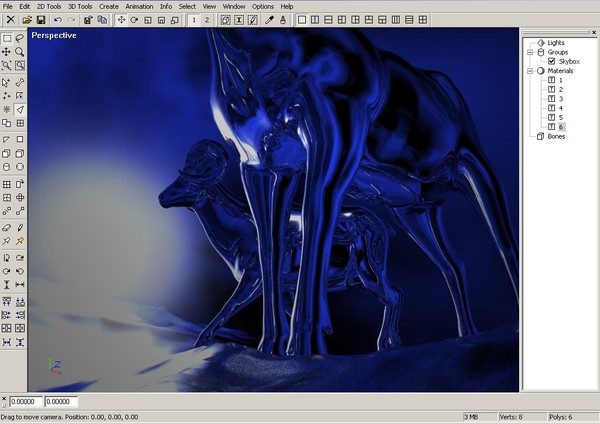Select the Materials tree label

tap(560, 71)
